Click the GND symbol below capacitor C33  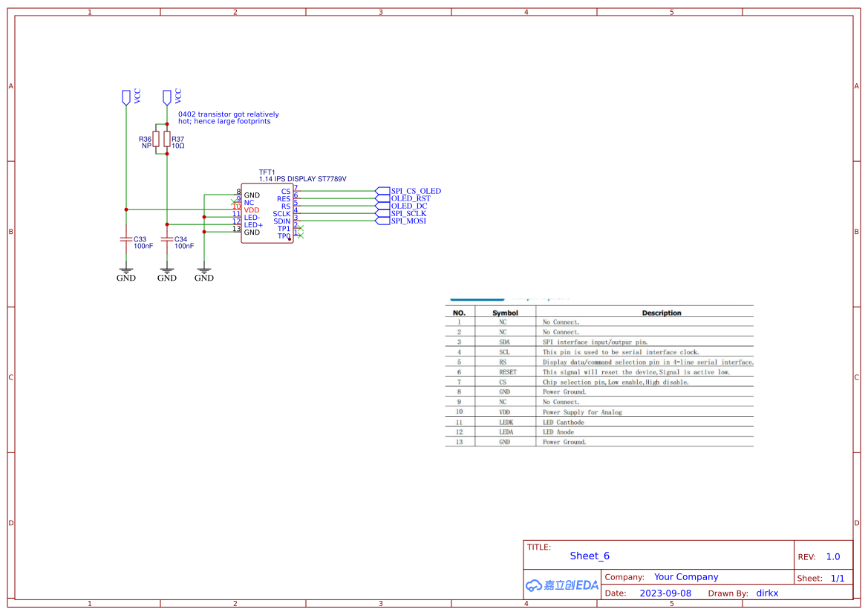(125, 271)
